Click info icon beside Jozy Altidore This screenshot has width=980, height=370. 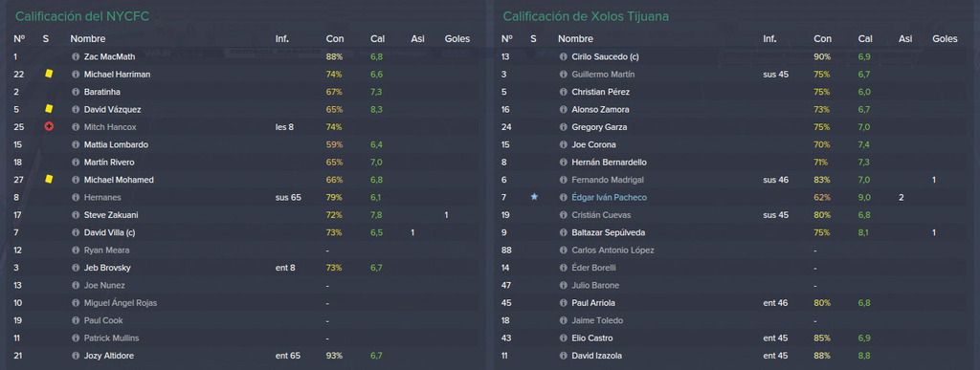76,356
